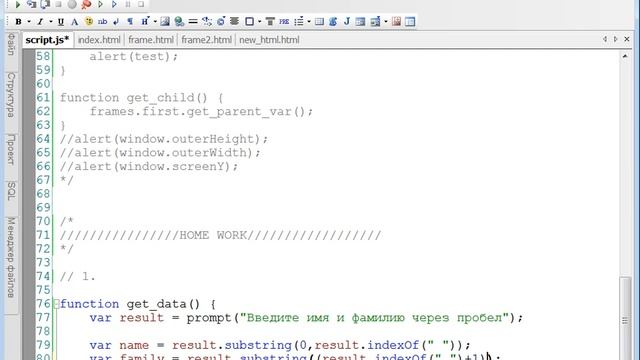Viewport: 640px width, 360px height.
Task: Insert line break with arrow icon
Action: [x=116, y=22]
